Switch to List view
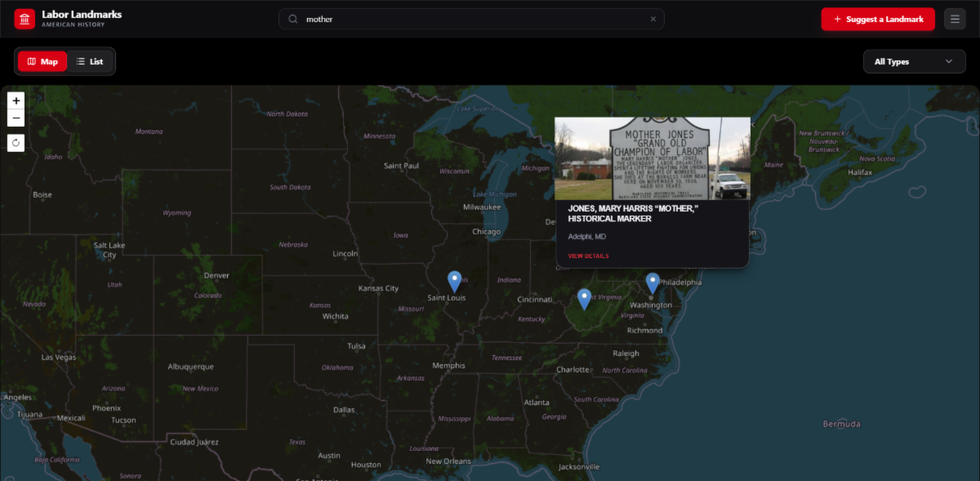 (90, 61)
